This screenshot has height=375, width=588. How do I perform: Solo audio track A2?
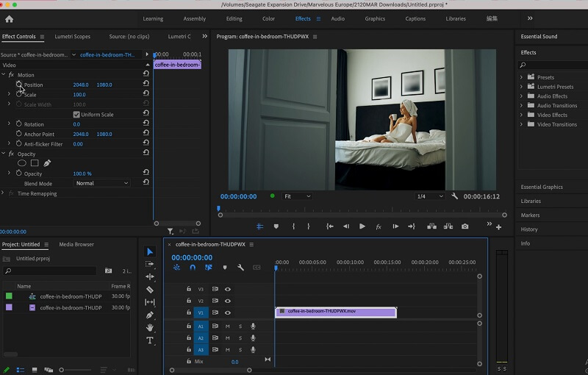(240, 338)
